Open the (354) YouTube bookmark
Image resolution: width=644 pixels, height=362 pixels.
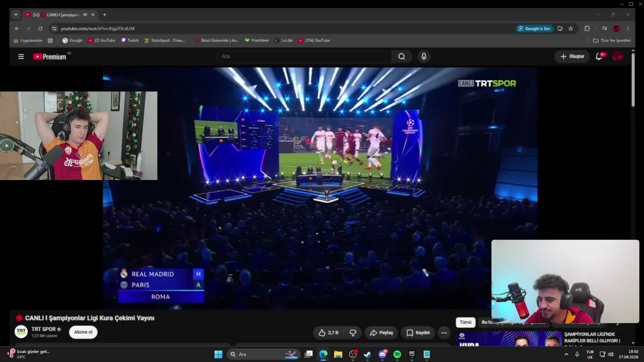click(314, 40)
